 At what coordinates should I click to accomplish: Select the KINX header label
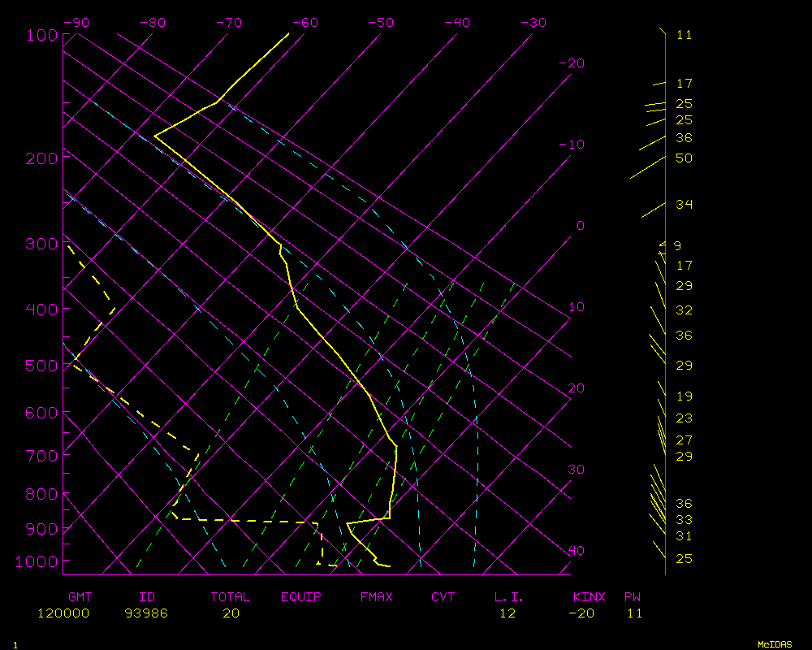click(x=590, y=597)
